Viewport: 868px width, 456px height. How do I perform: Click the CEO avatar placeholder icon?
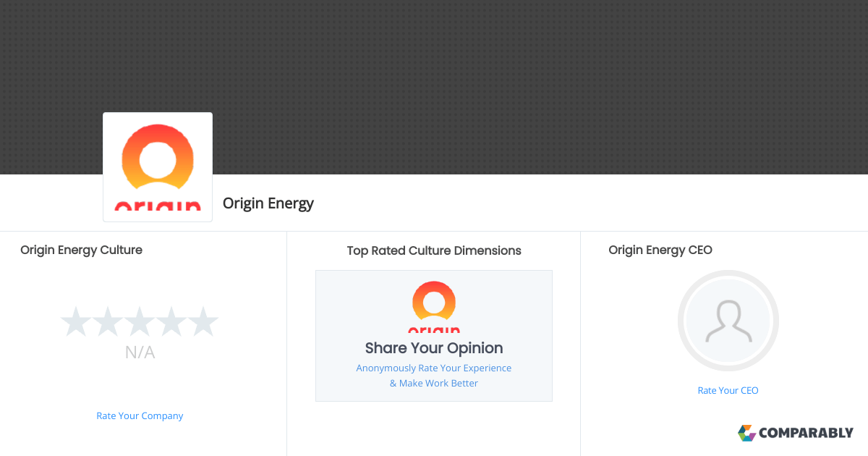(728, 321)
